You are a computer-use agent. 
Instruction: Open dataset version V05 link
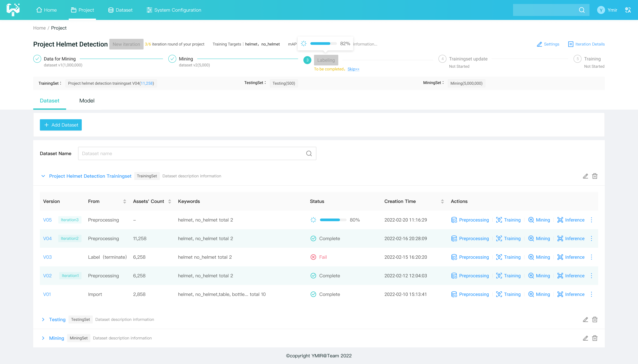[47, 220]
